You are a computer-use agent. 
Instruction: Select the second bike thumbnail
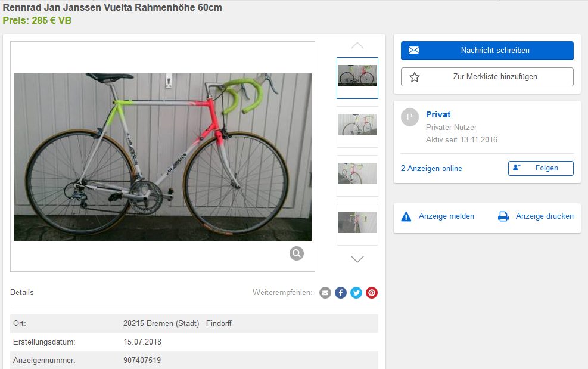click(x=357, y=126)
